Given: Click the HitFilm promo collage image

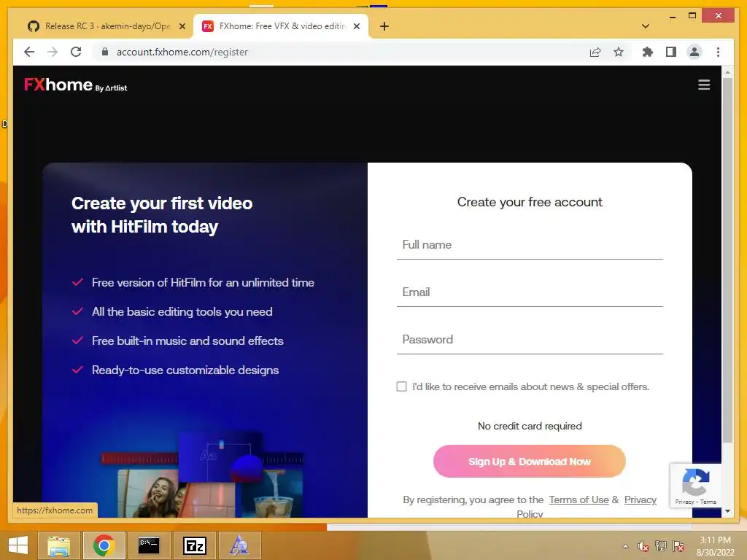Looking at the screenshot, I should point(203,474).
